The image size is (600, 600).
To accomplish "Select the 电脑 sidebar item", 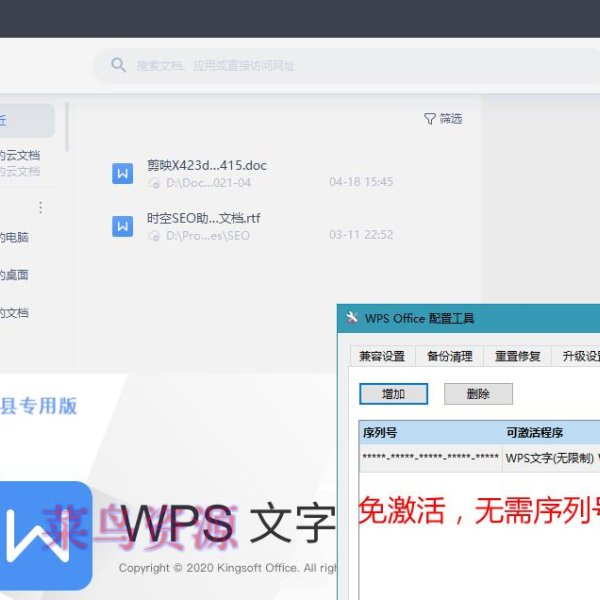I will pyautogui.click(x=14, y=237).
